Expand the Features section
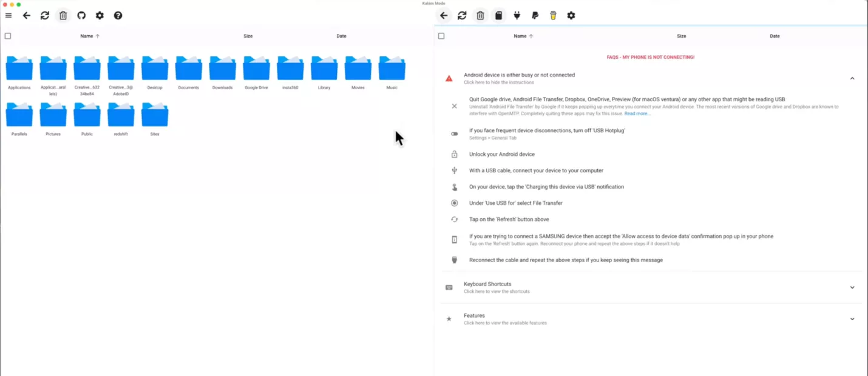The width and height of the screenshot is (868, 376). [852, 318]
